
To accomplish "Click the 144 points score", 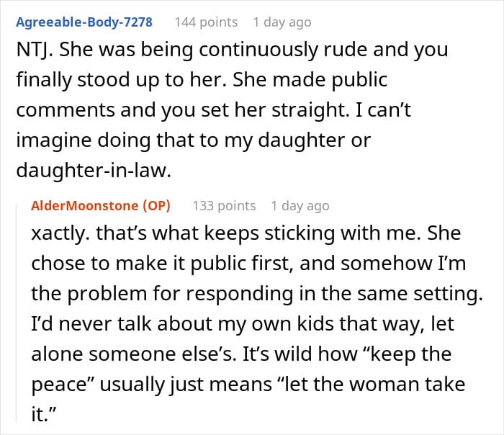I will tap(206, 22).
